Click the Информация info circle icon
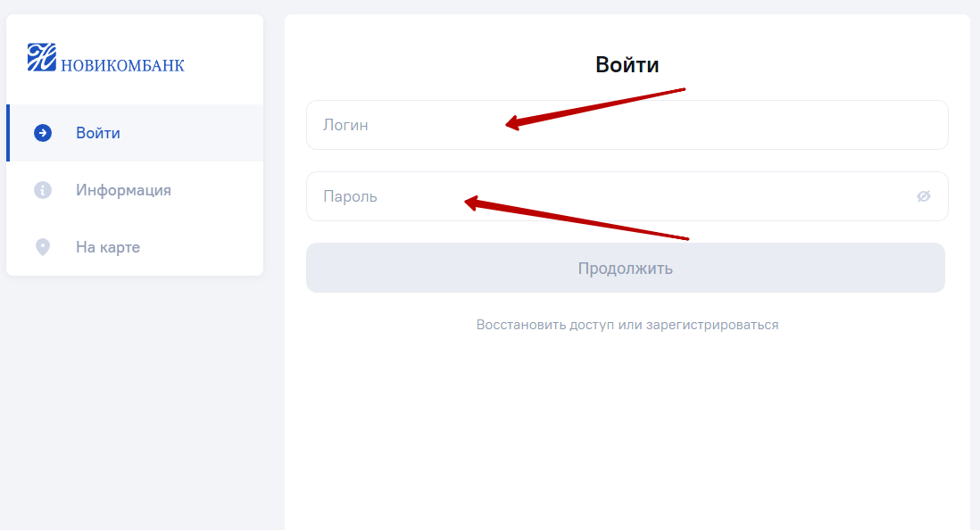This screenshot has width=980, height=530. coord(43,190)
